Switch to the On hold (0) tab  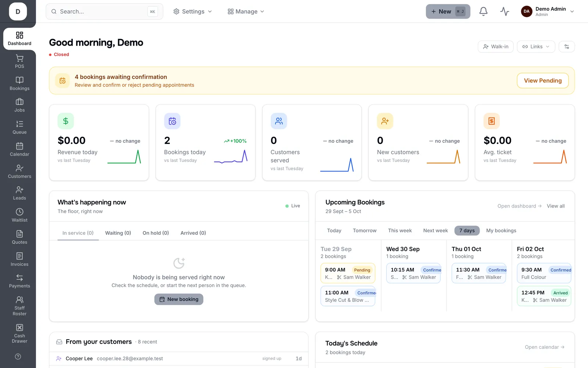click(156, 233)
